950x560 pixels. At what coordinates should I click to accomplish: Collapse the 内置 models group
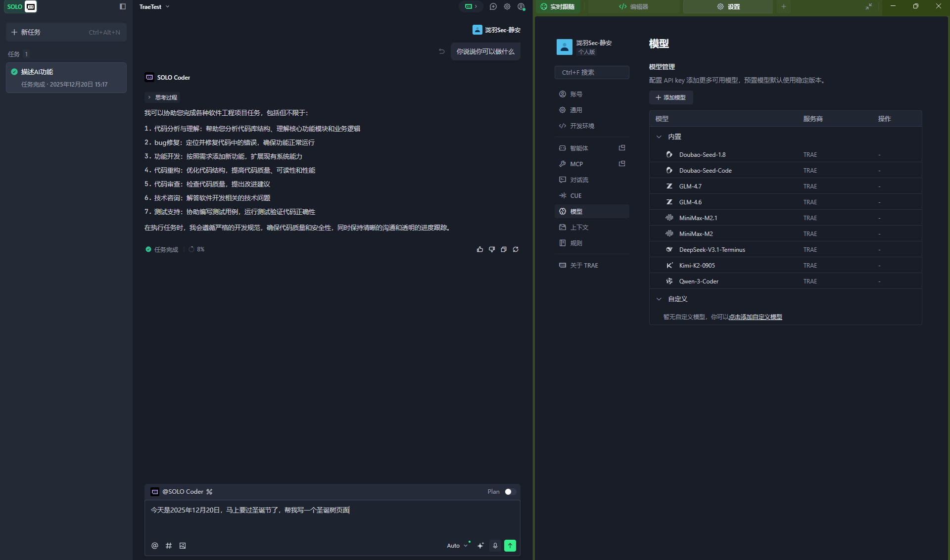pyautogui.click(x=659, y=137)
